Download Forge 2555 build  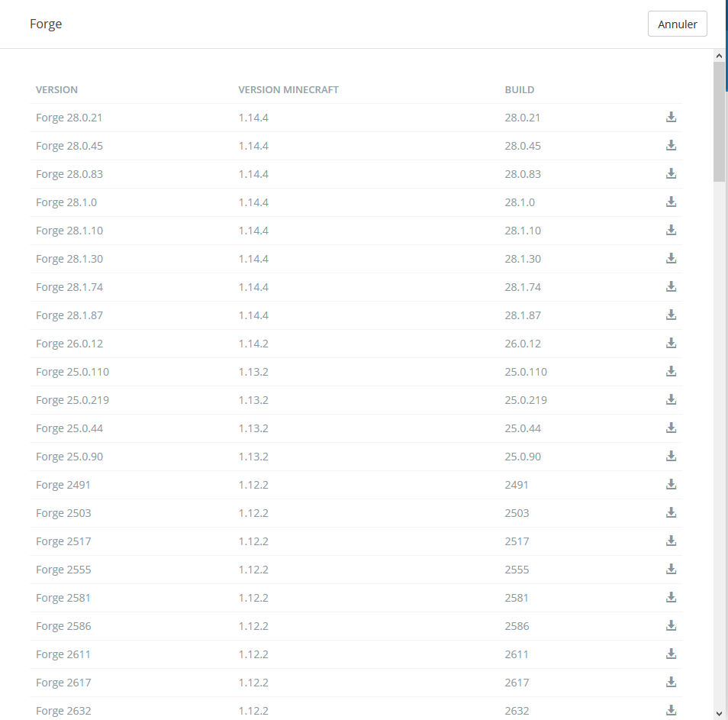click(671, 570)
